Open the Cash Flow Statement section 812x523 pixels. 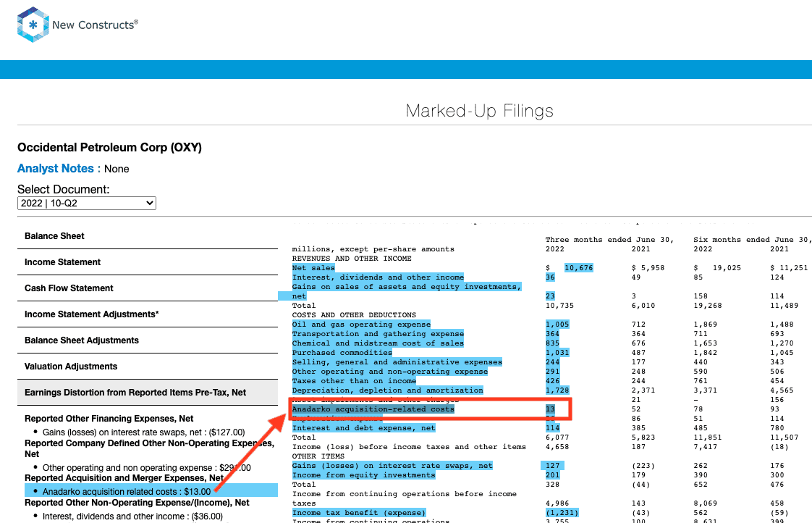[148, 288]
